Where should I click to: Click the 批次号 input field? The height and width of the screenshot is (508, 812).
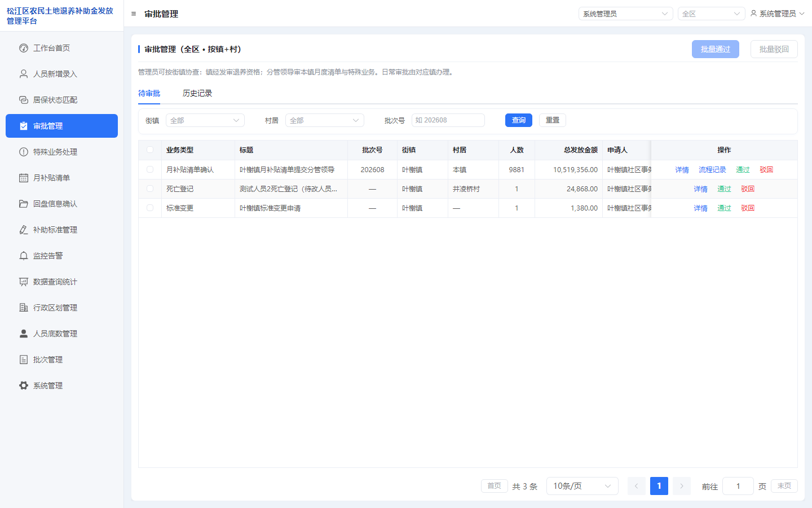click(x=448, y=120)
